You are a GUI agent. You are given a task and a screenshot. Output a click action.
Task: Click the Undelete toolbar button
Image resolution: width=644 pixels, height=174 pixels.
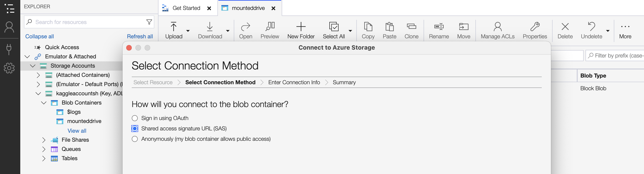tap(591, 30)
